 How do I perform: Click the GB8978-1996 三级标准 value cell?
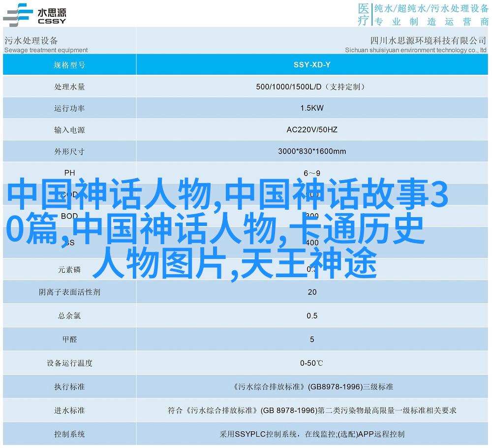[x=312, y=387]
